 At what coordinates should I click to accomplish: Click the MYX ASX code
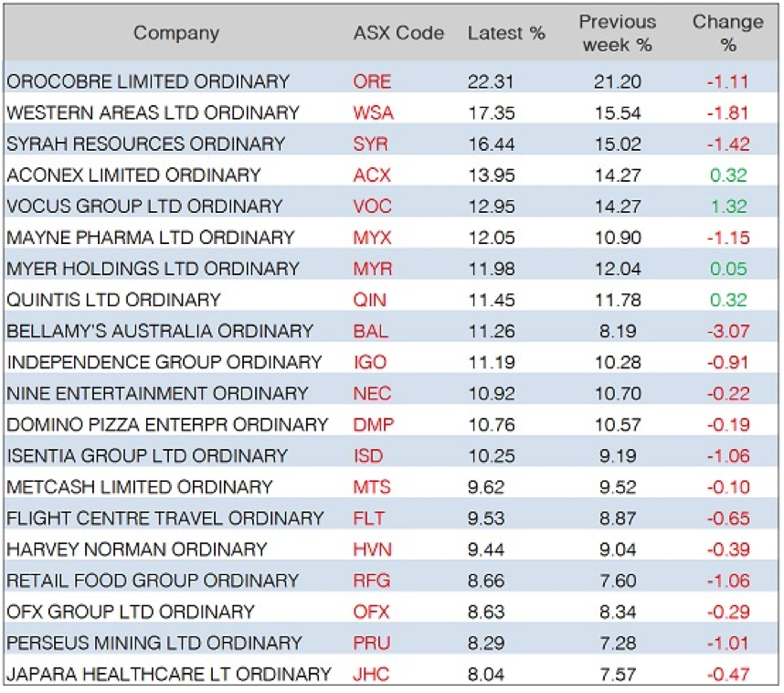tap(372, 238)
